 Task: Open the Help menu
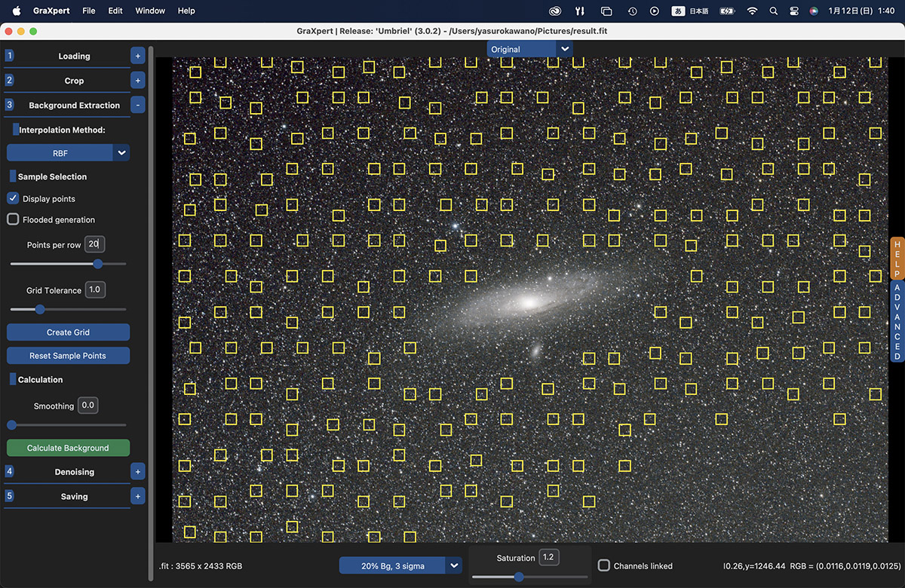pyautogui.click(x=186, y=11)
